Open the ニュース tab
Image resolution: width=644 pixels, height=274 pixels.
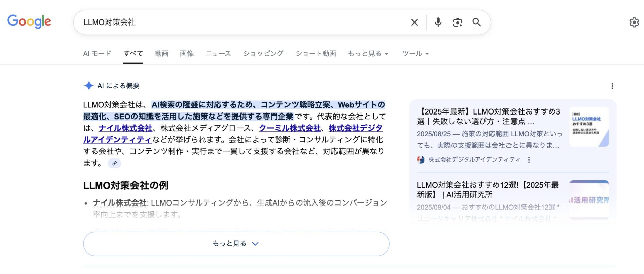(218, 54)
